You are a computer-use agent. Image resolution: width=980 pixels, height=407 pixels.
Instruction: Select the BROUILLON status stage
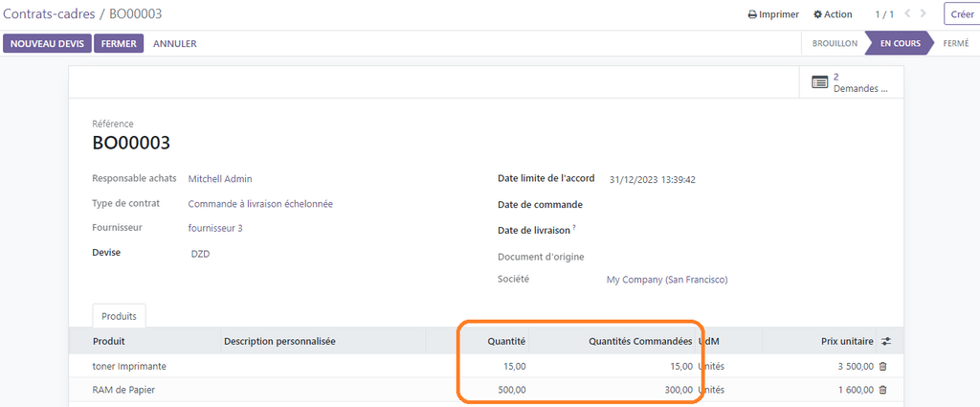[x=835, y=44]
